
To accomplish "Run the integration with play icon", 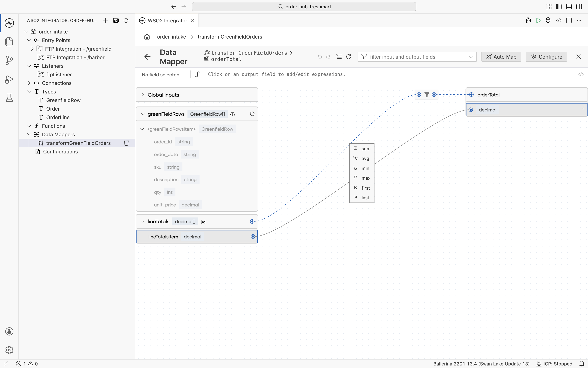I will [x=538, y=20].
